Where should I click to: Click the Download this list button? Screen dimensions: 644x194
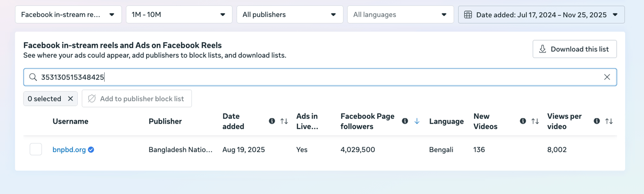click(x=575, y=49)
